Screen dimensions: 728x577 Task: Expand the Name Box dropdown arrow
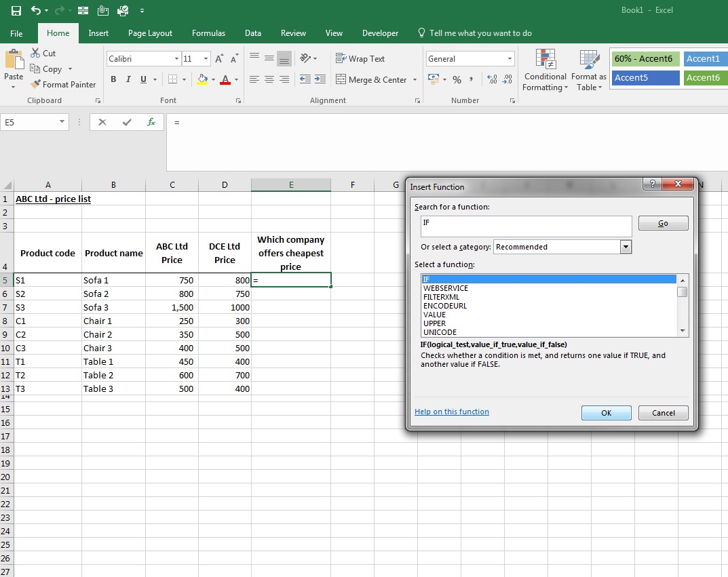pos(62,122)
